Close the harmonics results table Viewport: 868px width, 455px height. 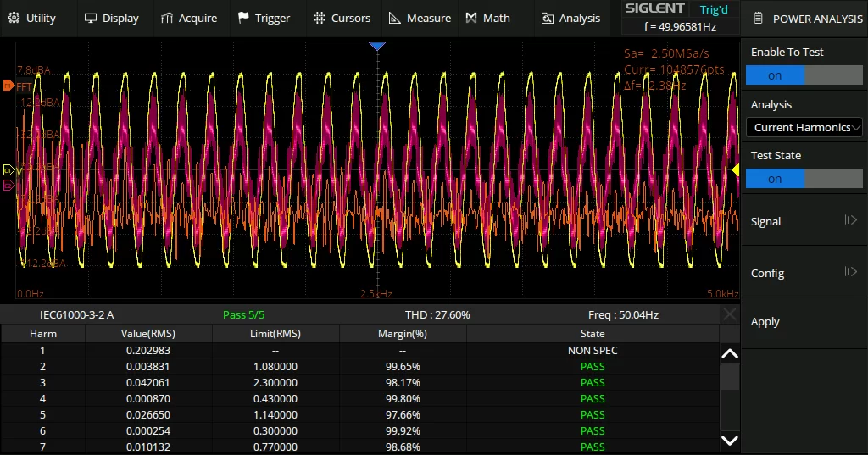pos(729,314)
